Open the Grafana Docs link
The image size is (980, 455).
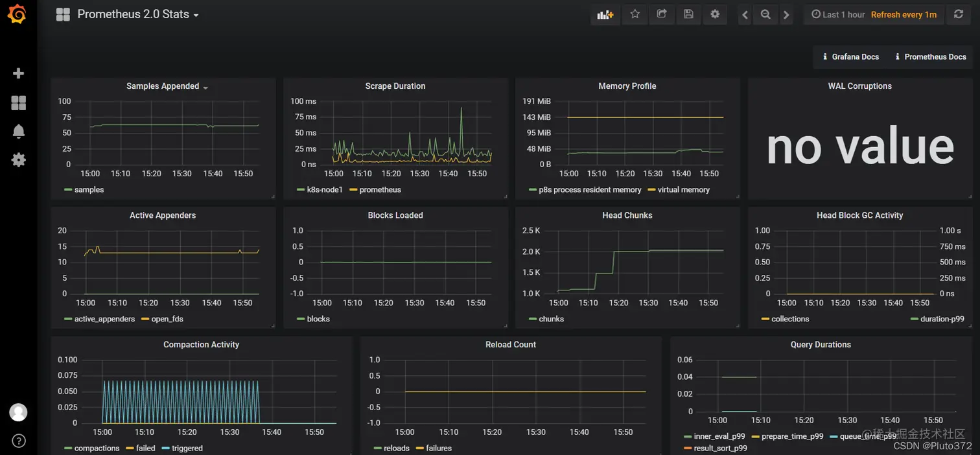click(850, 57)
